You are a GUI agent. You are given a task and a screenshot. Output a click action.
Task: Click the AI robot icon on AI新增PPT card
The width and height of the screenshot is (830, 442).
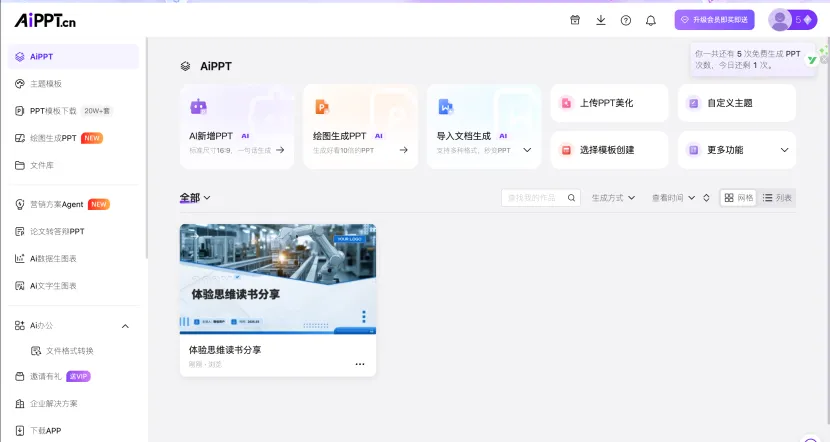[x=199, y=107]
